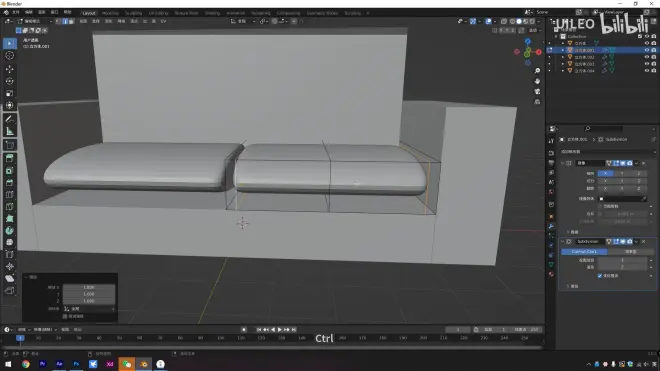This screenshot has height=371, width=660.
Task: Enable face select mode
Action: [x=71, y=21]
